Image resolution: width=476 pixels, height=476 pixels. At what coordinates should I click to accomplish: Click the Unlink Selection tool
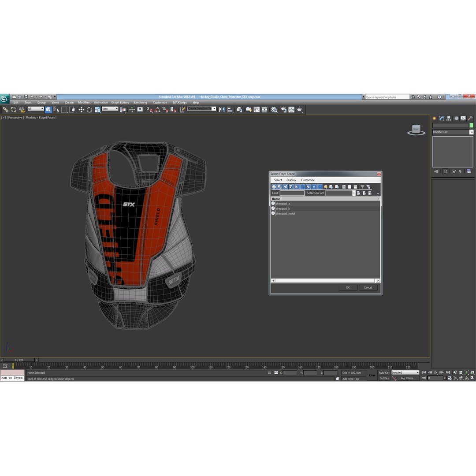point(13,110)
